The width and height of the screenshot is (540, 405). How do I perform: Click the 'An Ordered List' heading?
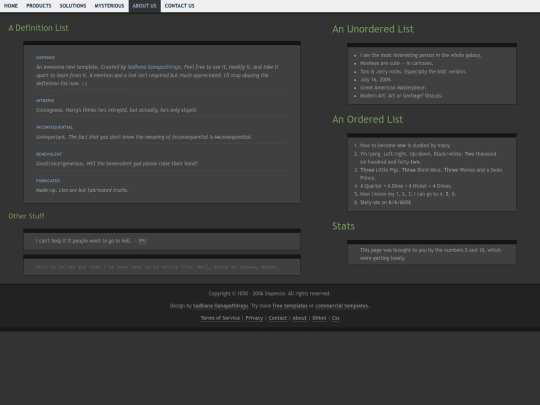click(367, 120)
